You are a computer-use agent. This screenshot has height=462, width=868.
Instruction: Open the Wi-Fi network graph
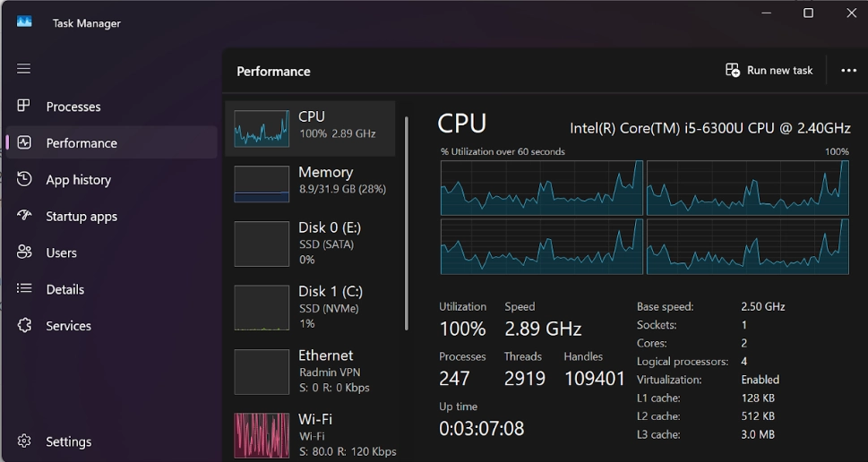pos(262,435)
